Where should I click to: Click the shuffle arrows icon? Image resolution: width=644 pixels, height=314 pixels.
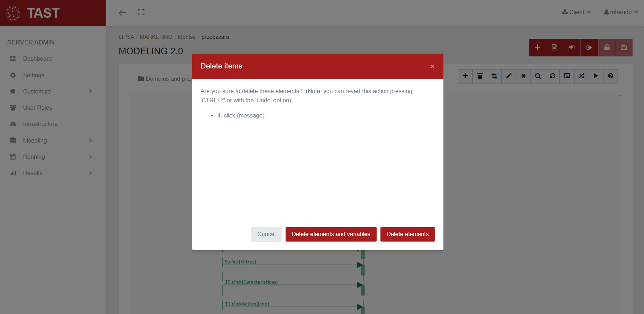coord(581,76)
